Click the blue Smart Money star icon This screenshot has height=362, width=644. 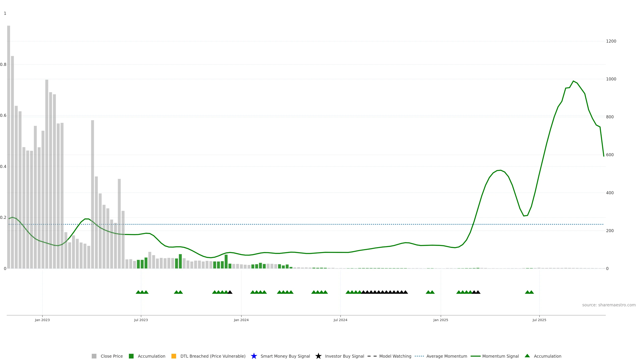pos(254,356)
